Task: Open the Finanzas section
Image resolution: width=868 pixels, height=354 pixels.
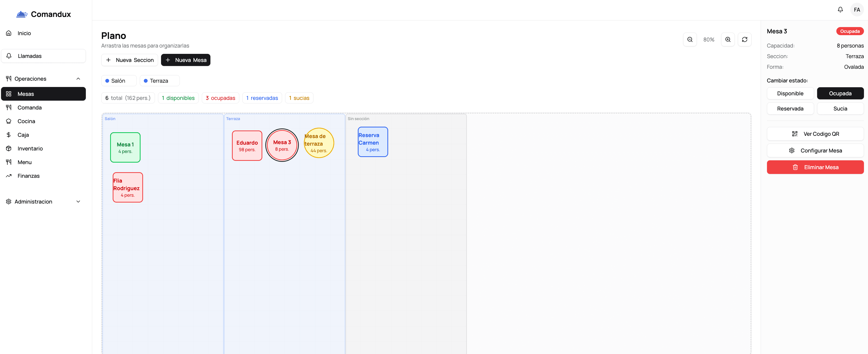Action: tap(28, 176)
